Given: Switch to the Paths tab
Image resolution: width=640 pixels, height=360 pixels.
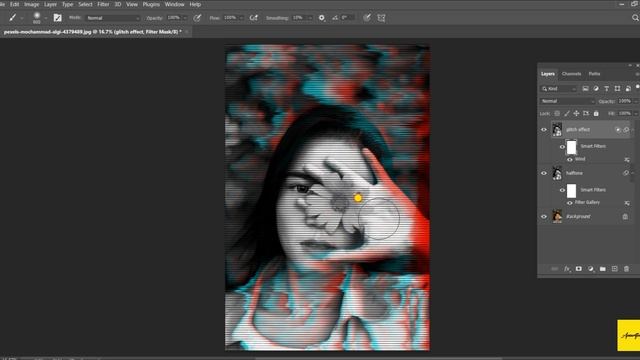Looking at the screenshot, I should tap(594, 74).
